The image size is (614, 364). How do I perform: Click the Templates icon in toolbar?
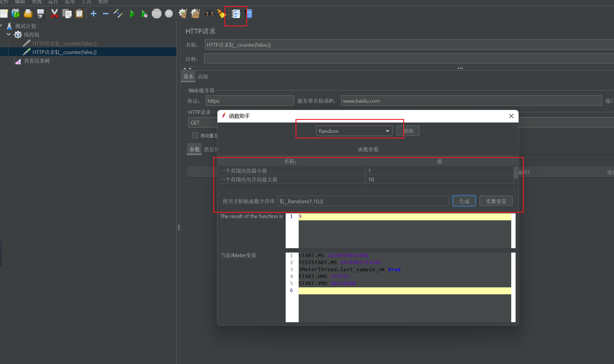pyautogui.click(x=16, y=14)
